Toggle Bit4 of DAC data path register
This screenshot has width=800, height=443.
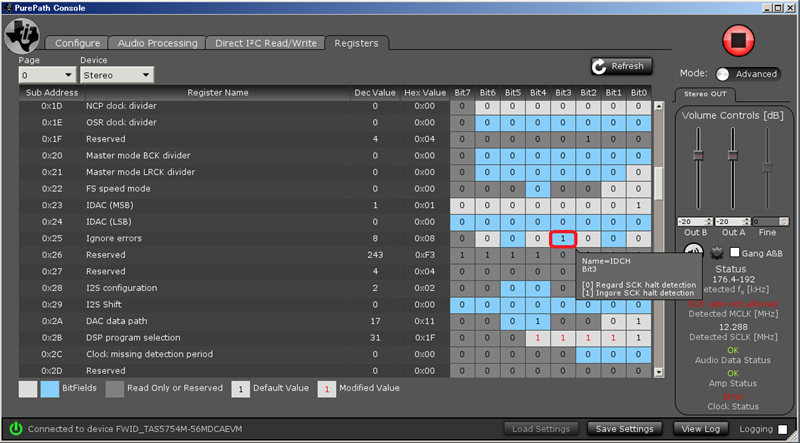tap(538, 321)
